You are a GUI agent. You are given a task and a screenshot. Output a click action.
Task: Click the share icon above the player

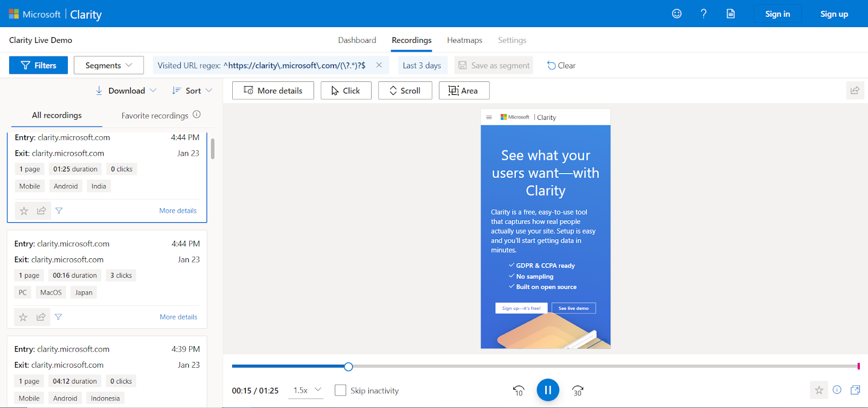coord(855,91)
